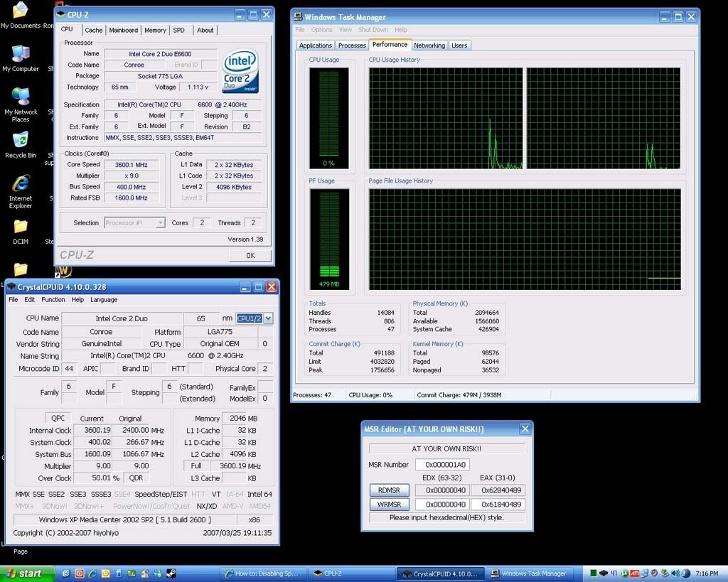This screenshot has width=728, height=582.
Task: Open the My Computer desktop icon
Action: (x=21, y=55)
